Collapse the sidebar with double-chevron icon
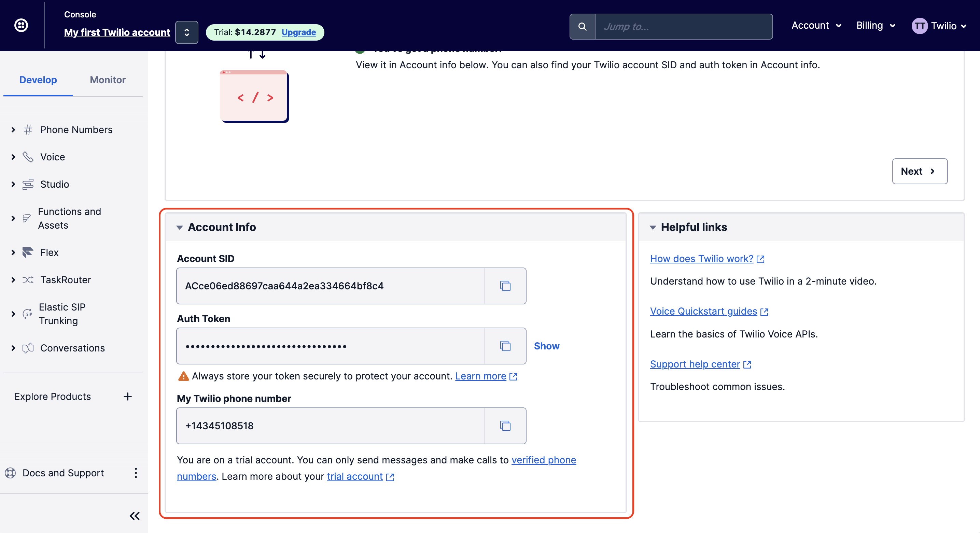 click(134, 516)
